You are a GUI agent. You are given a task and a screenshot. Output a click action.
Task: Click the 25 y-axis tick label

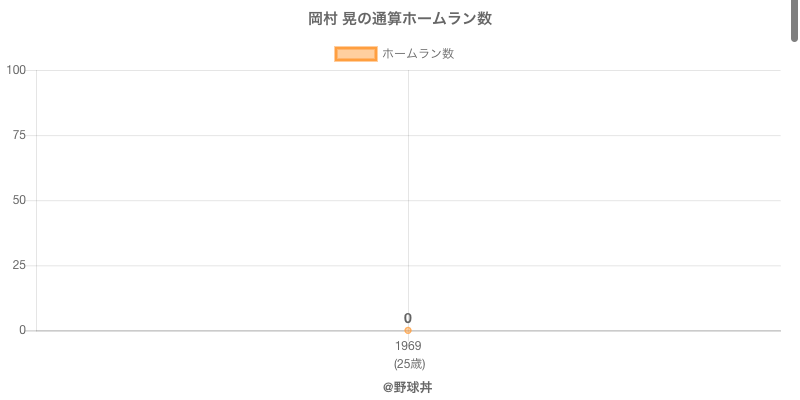(x=19, y=265)
